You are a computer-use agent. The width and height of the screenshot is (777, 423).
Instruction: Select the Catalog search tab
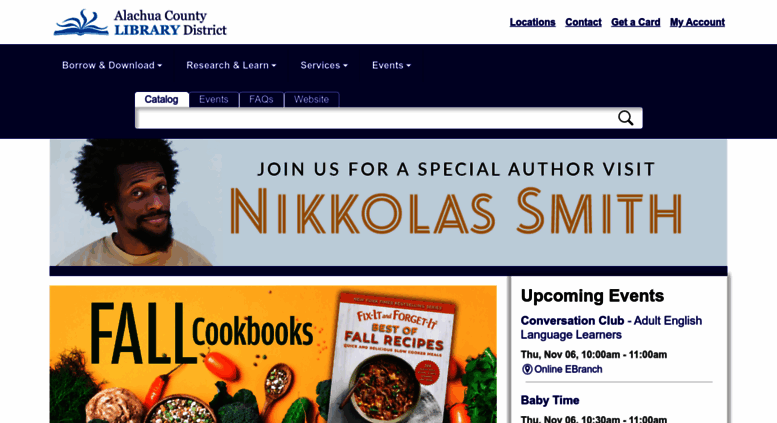coord(162,99)
